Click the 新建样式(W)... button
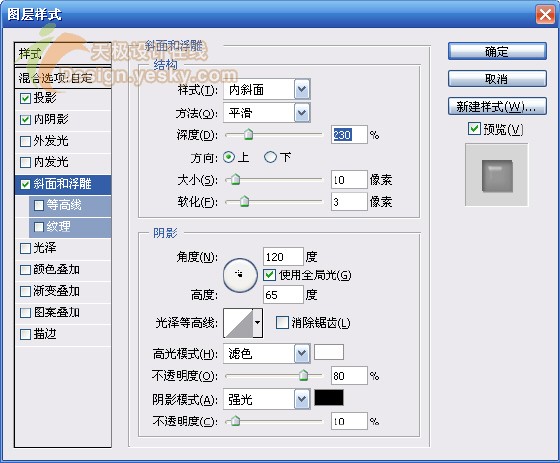 tap(497, 106)
